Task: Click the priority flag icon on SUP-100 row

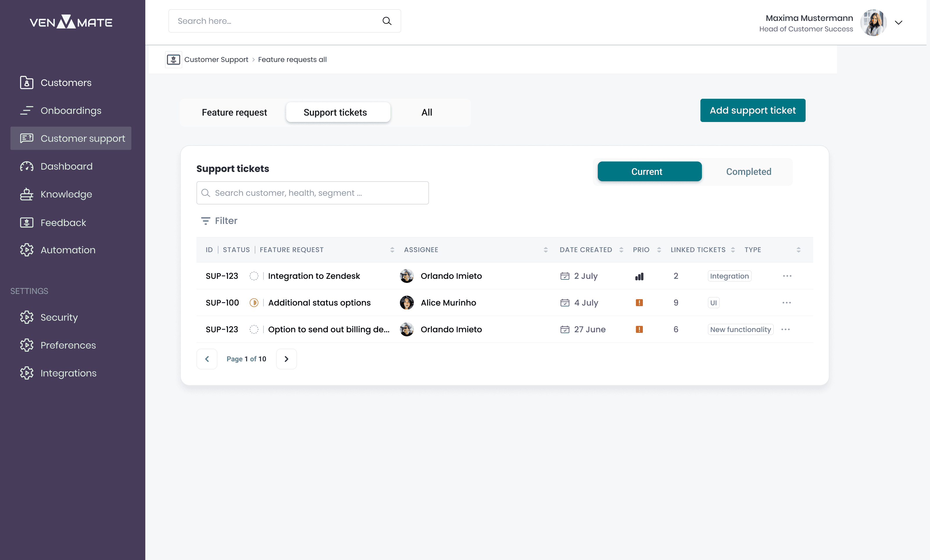Action: (639, 302)
